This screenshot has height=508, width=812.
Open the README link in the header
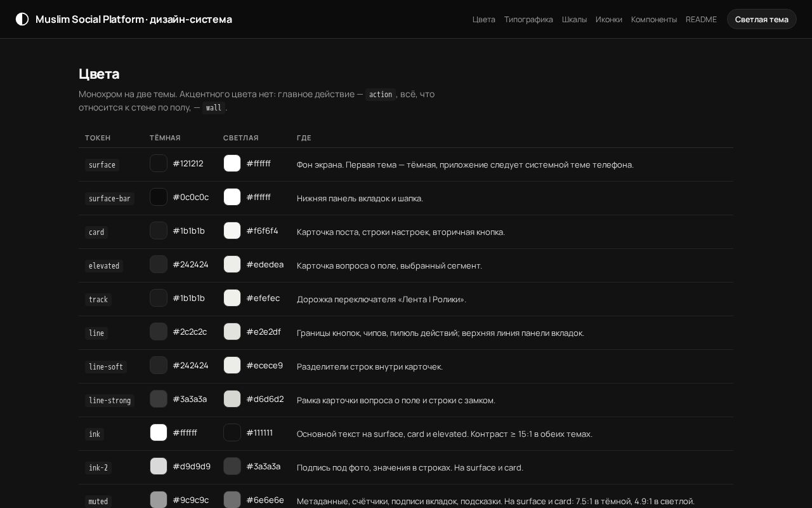(701, 19)
